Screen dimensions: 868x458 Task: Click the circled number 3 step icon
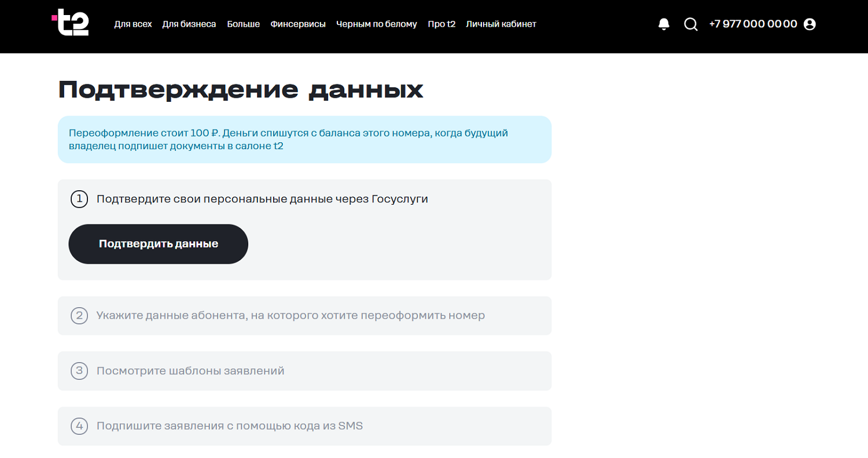pos(79,371)
